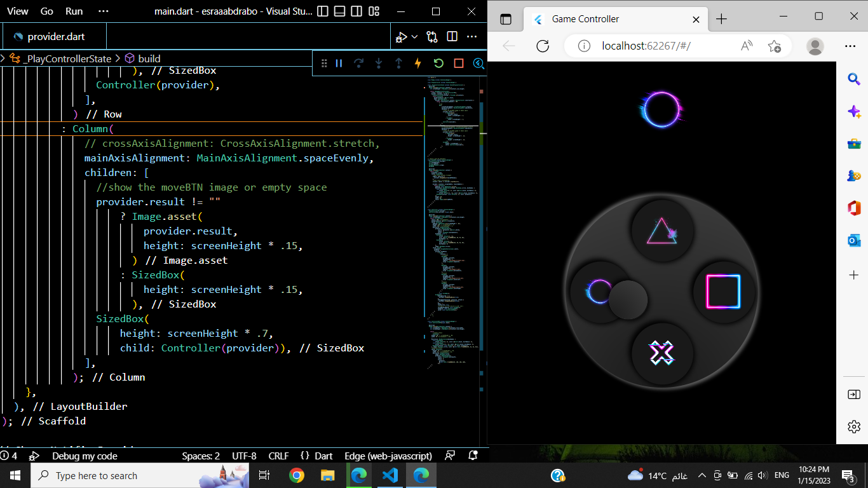
Task: Open Microsoft 365 sidebar icon
Action: tap(854, 208)
